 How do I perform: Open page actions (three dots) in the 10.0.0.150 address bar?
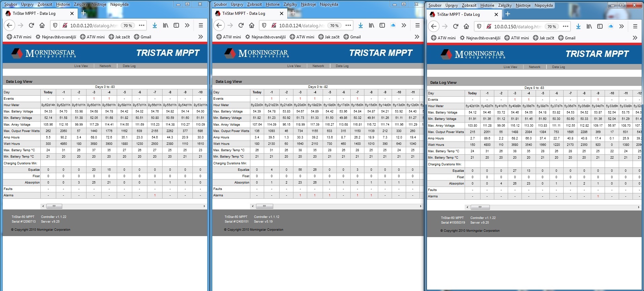tap(566, 26)
